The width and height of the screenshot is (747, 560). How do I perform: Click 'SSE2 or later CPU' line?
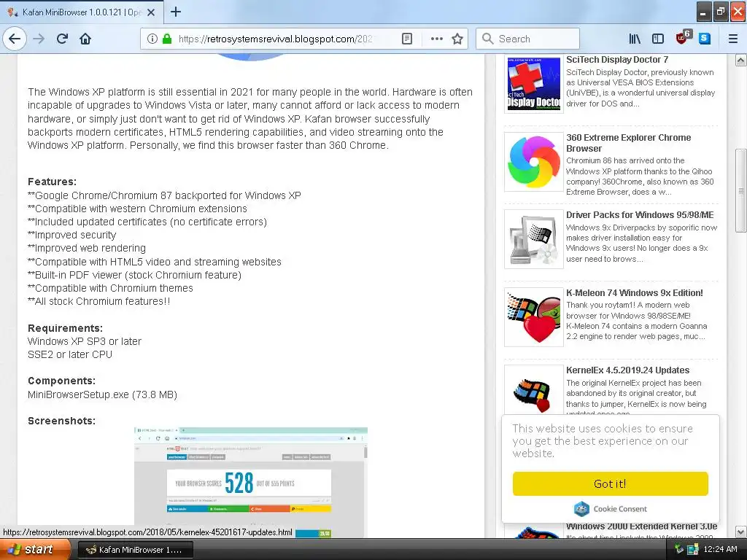70,354
